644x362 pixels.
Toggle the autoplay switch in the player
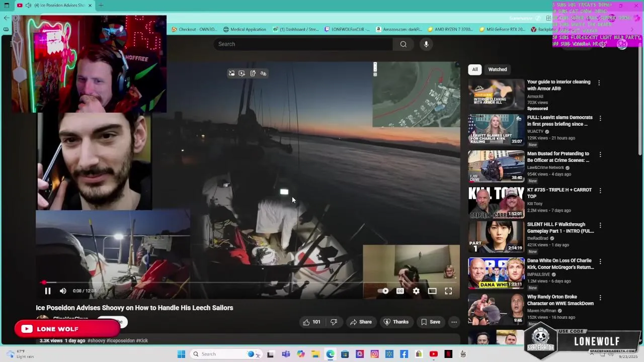coord(384,291)
